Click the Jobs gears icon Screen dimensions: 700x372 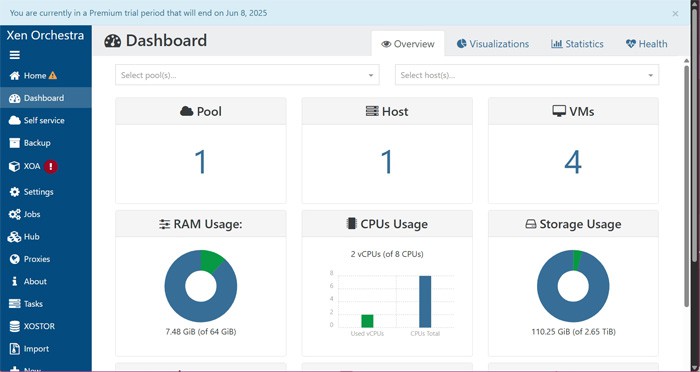click(15, 214)
